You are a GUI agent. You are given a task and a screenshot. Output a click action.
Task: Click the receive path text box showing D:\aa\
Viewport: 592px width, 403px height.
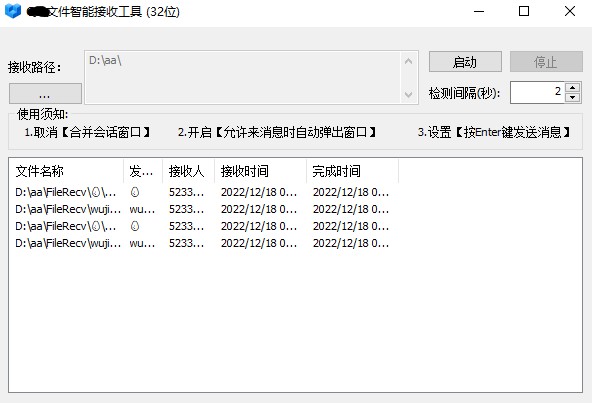pos(242,77)
